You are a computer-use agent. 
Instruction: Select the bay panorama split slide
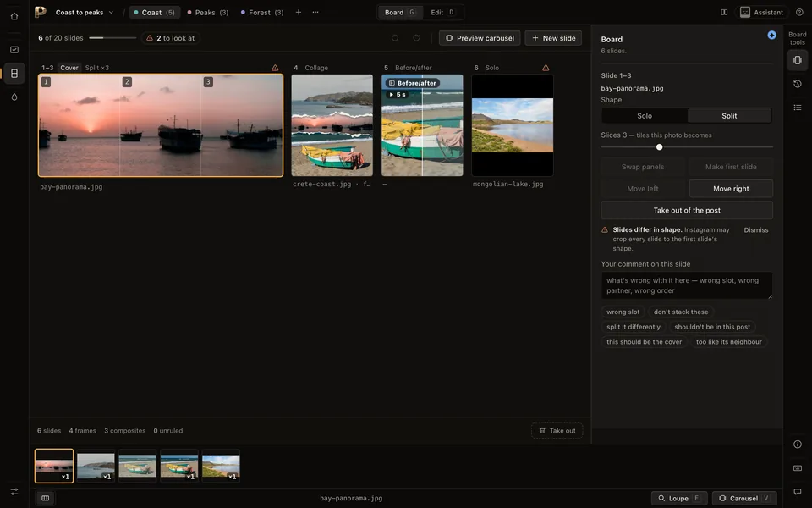161,125
